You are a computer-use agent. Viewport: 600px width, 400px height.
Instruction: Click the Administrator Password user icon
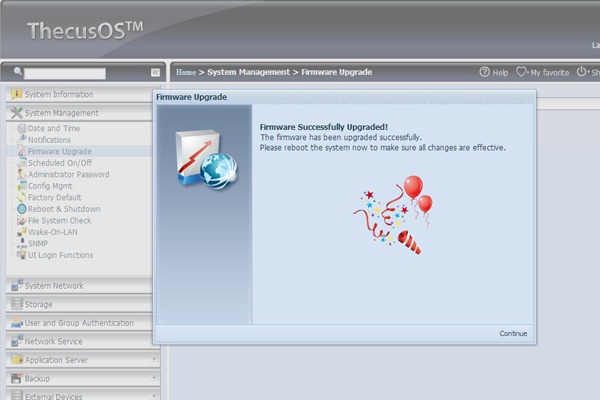click(x=22, y=174)
